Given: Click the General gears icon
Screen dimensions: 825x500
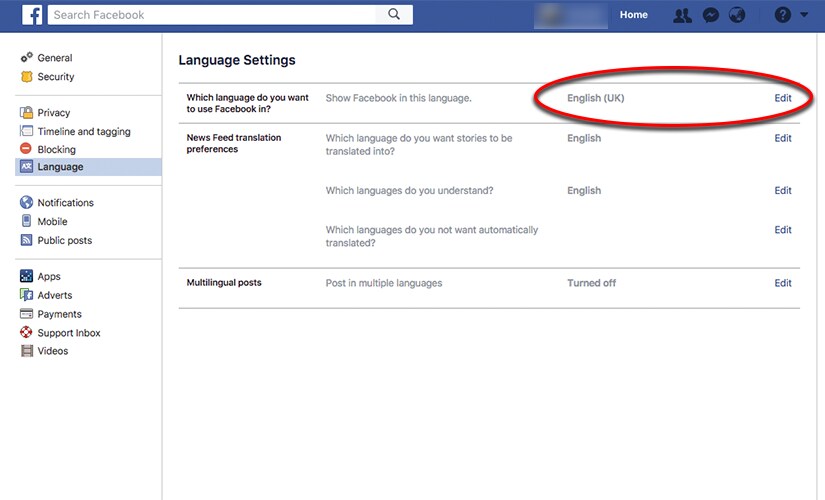Looking at the screenshot, I should pos(26,57).
